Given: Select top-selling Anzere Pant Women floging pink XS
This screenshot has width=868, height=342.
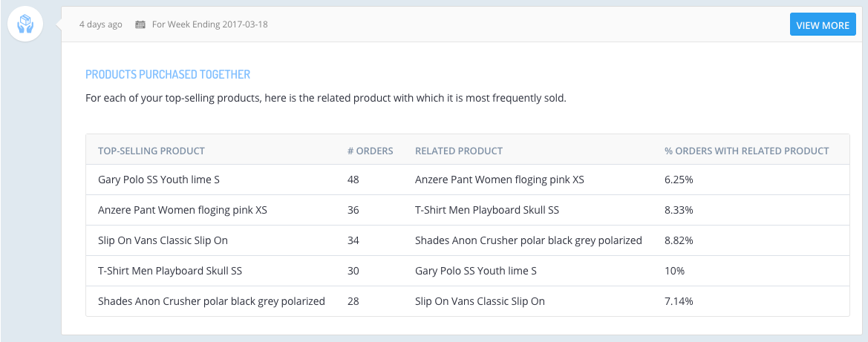Looking at the screenshot, I should point(183,210).
